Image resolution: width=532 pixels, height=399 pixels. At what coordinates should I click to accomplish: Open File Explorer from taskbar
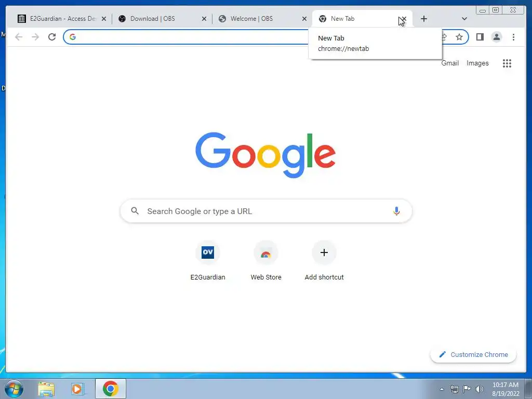[46, 389]
